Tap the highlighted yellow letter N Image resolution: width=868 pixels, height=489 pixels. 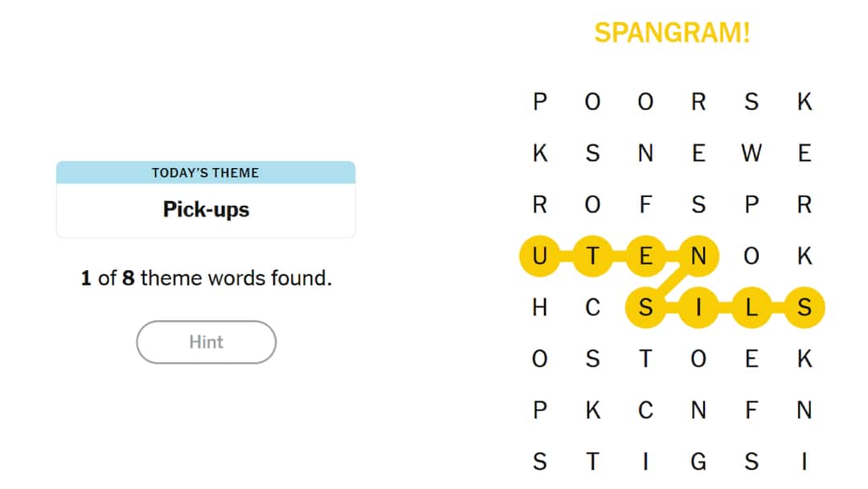pyautogui.click(x=698, y=256)
